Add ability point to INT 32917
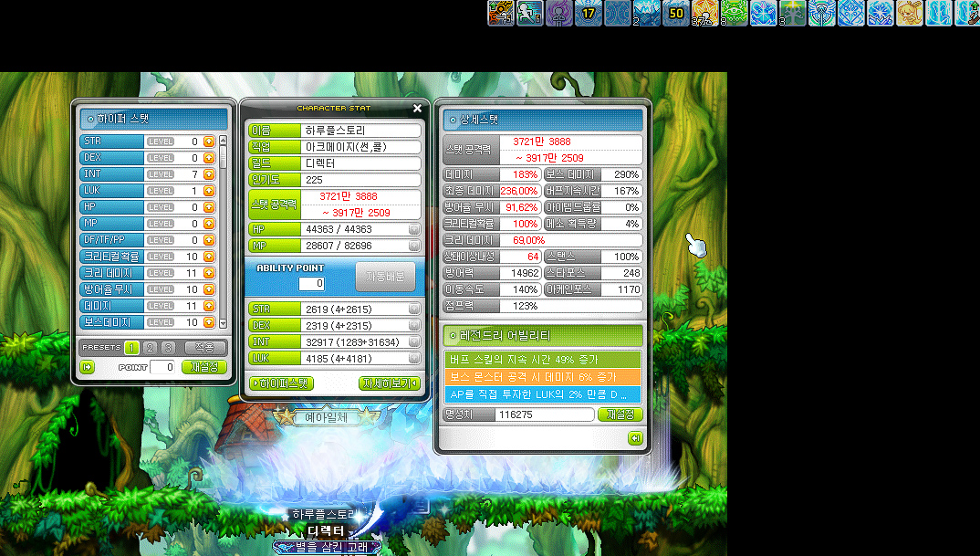Image resolution: width=980 pixels, height=556 pixels. 413,342
